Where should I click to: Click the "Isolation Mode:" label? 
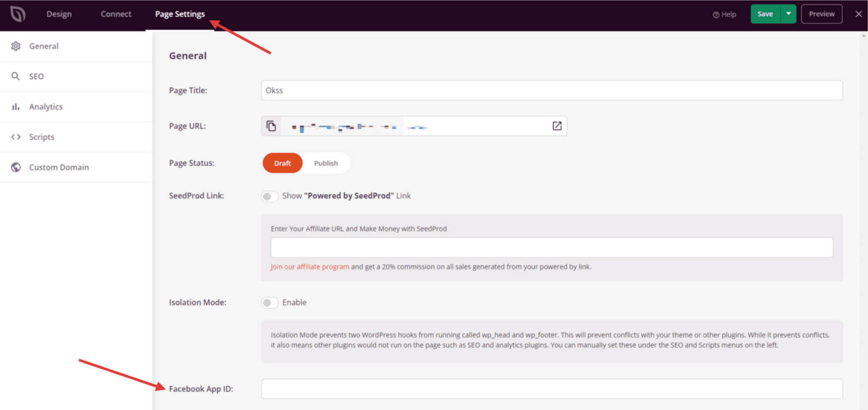(x=197, y=302)
